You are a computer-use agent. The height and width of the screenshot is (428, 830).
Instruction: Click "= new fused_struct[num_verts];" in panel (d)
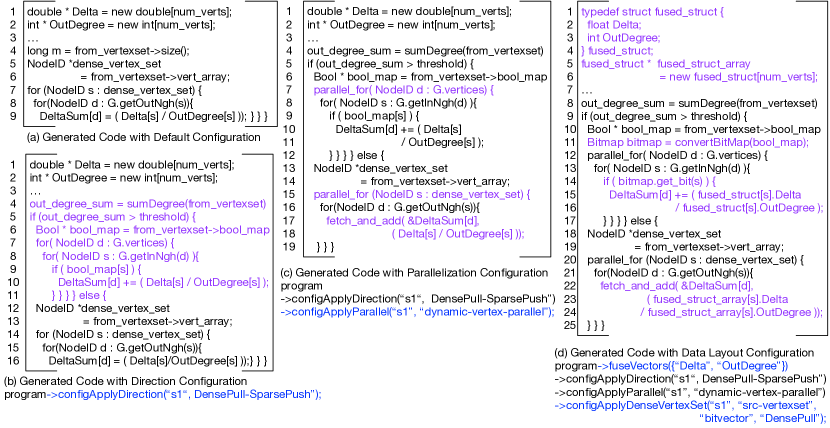(x=739, y=77)
